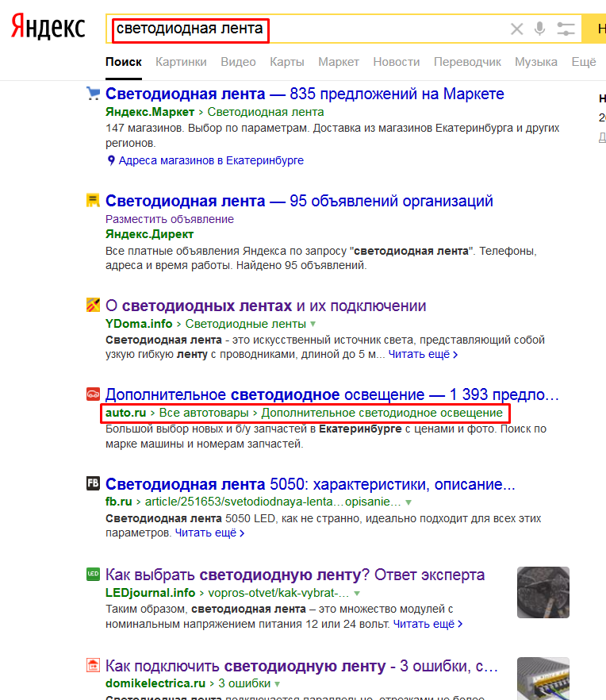Click the fb.ru FB favicon
The height and width of the screenshot is (700, 606).
pos(93,483)
